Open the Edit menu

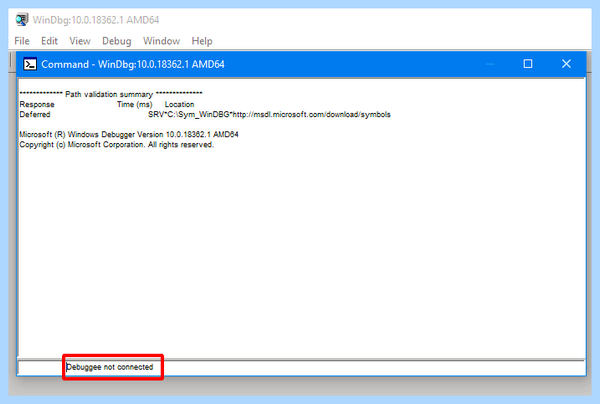(49, 41)
